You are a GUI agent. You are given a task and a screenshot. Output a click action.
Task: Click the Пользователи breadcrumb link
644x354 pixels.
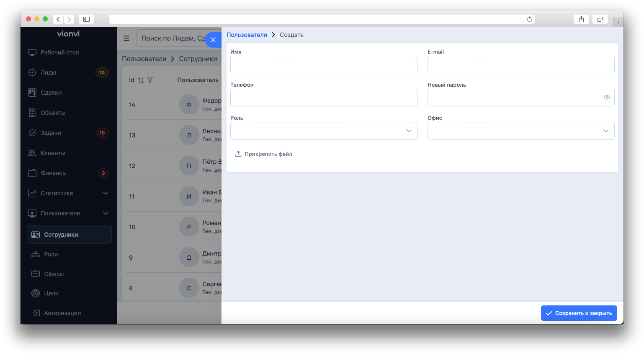[247, 35]
